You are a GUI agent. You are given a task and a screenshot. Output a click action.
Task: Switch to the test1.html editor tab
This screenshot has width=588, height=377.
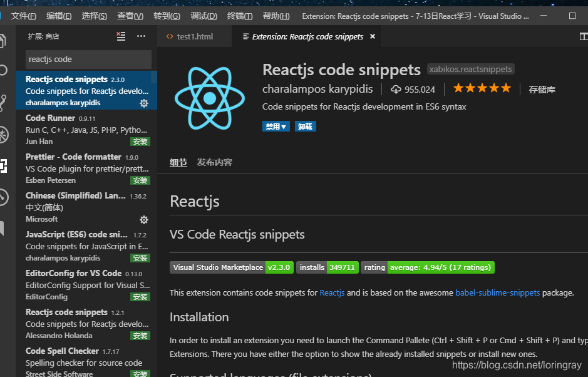pyautogui.click(x=195, y=36)
